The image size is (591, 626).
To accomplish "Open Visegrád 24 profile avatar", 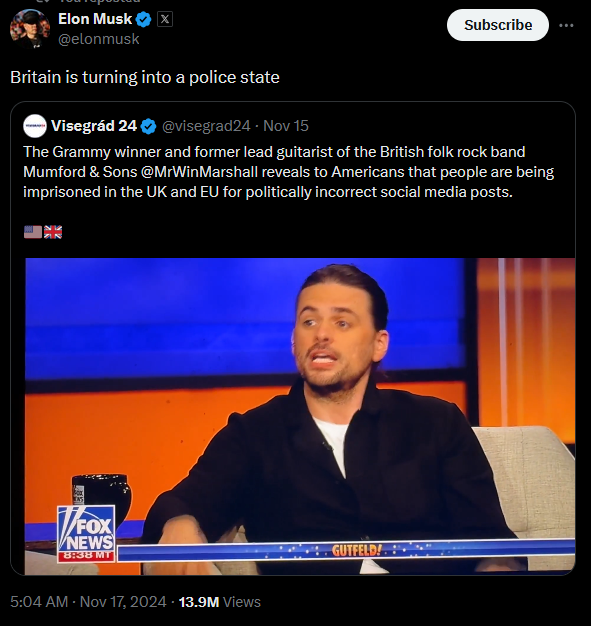I will point(35,126).
